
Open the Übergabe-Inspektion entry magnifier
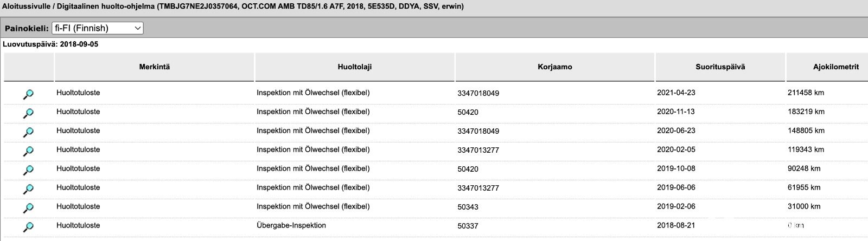[x=28, y=227]
